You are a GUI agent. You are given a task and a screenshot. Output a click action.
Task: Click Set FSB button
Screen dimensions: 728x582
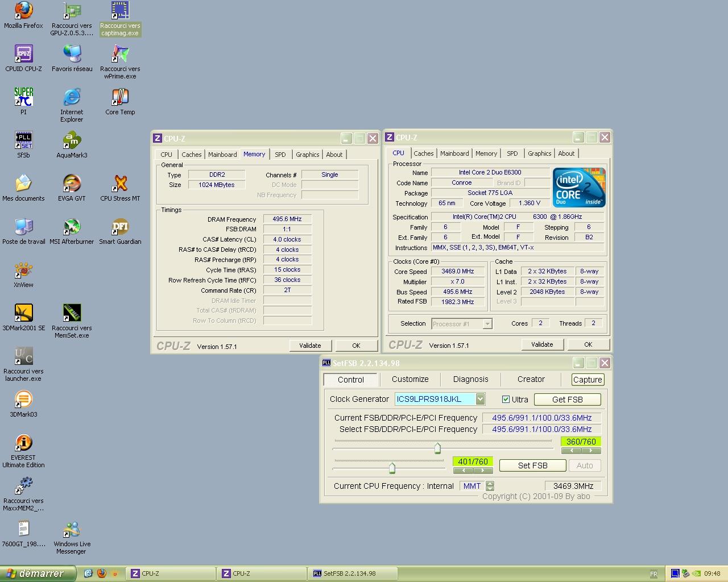coord(532,465)
